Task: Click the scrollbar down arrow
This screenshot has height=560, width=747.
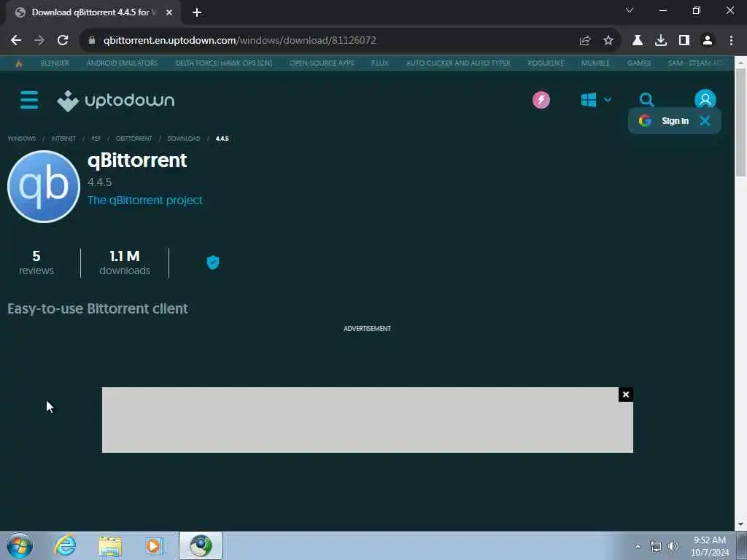Action: [x=740, y=525]
